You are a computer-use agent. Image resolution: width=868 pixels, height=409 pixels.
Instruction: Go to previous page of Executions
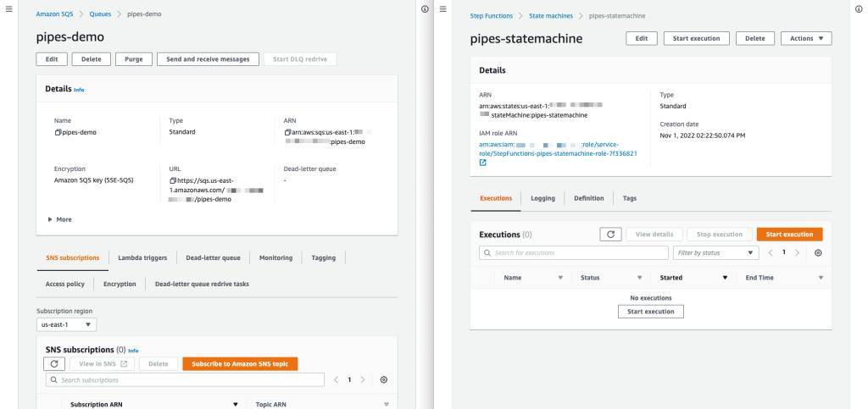pos(771,252)
